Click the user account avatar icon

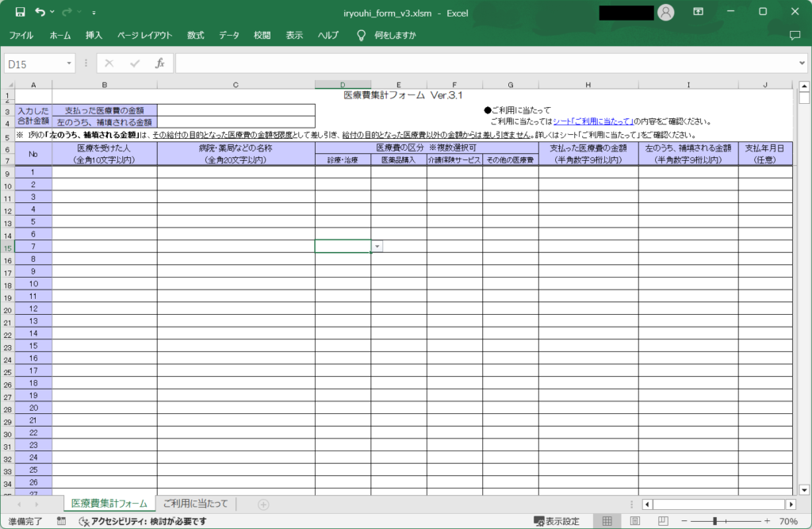[666, 12]
